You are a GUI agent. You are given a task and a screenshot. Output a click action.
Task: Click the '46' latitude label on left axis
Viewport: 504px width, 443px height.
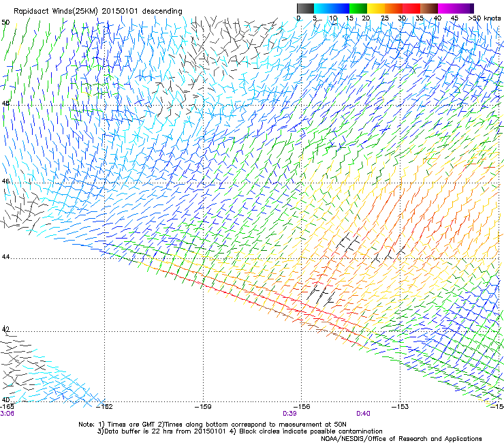5,181
